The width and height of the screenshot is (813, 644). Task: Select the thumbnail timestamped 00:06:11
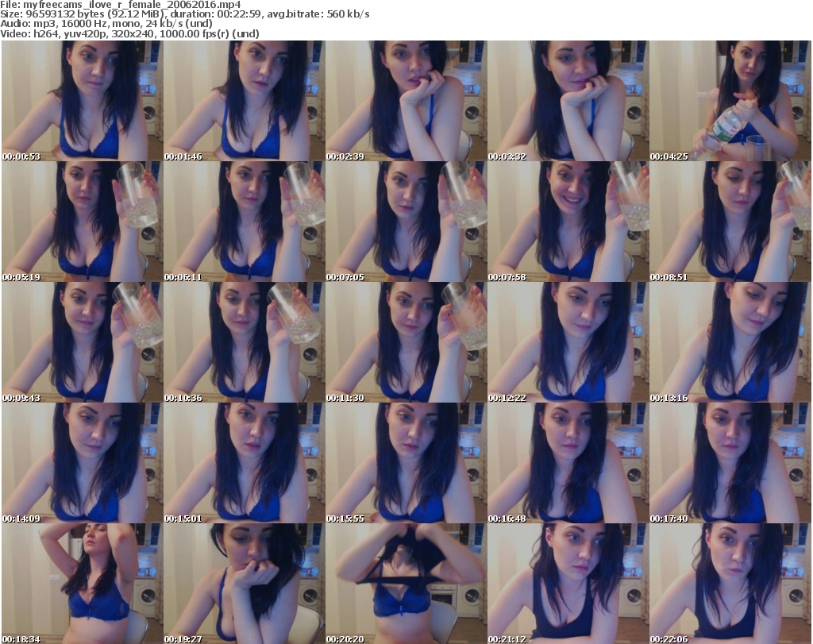tap(245, 222)
